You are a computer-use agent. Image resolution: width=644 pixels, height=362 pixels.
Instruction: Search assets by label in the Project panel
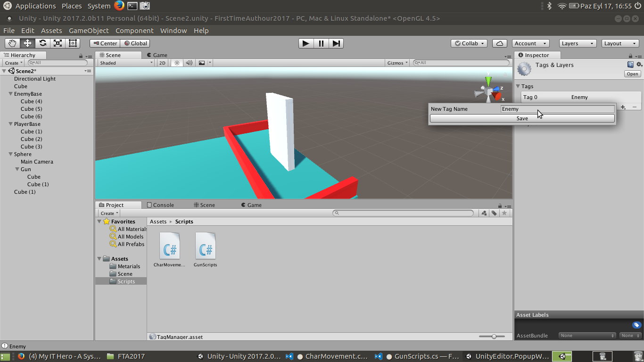494,214
